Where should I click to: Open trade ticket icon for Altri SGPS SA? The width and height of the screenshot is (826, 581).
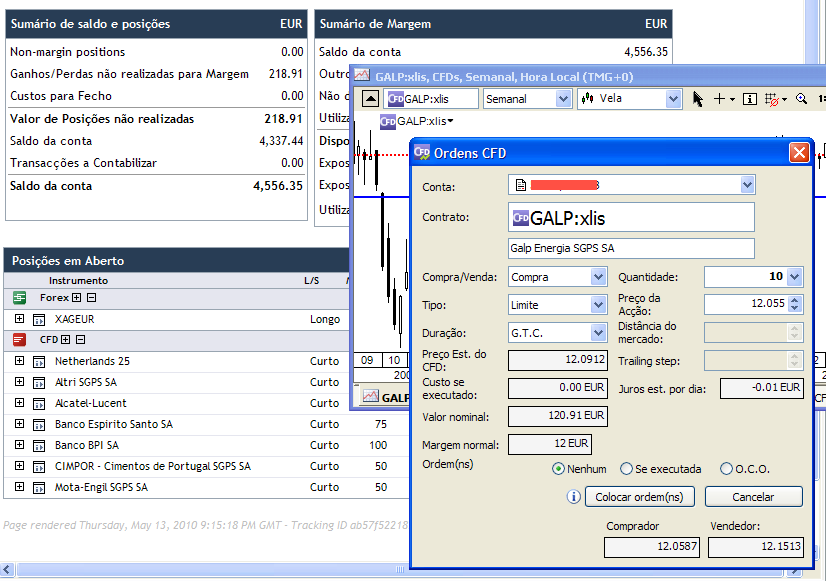coord(38,383)
